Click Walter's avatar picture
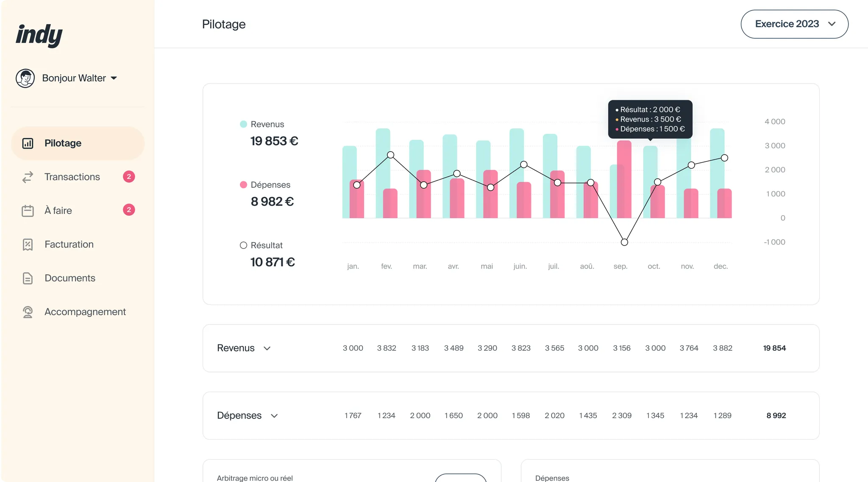The image size is (868, 482). tap(25, 78)
